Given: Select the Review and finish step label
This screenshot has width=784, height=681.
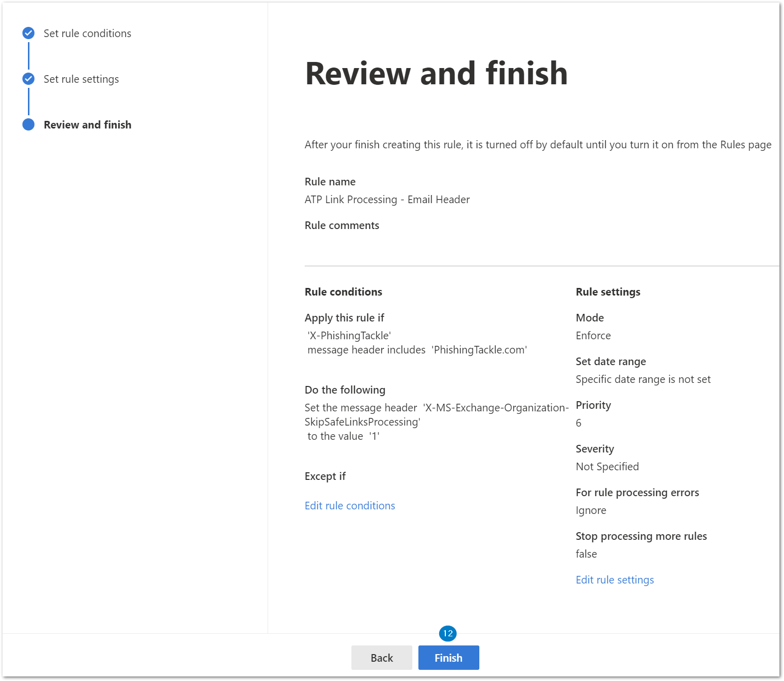Looking at the screenshot, I should (87, 125).
